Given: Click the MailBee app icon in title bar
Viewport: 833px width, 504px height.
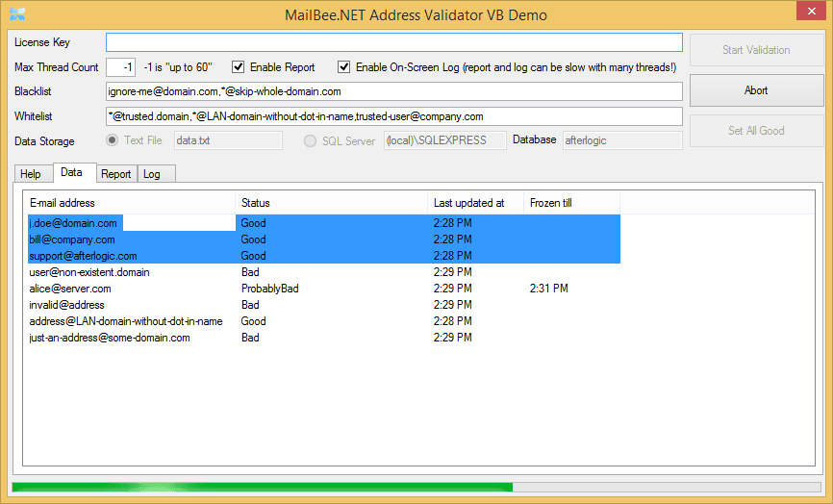Looking at the screenshot, I should point(17,14).
